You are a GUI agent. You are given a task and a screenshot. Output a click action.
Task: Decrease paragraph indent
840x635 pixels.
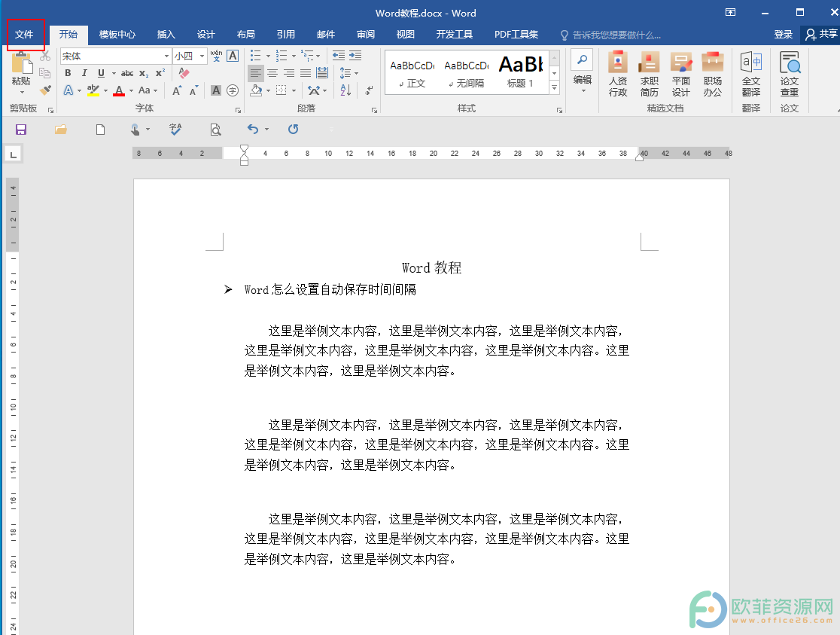point(339,56)
